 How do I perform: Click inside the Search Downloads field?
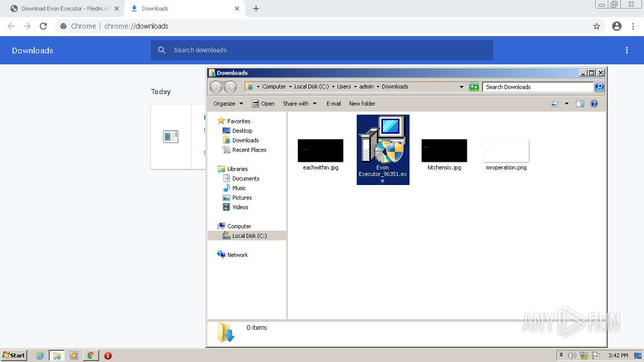537,87
